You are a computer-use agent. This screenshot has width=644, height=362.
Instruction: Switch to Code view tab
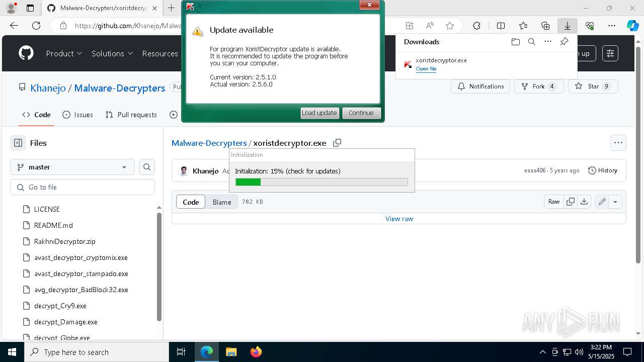(191, 202)
